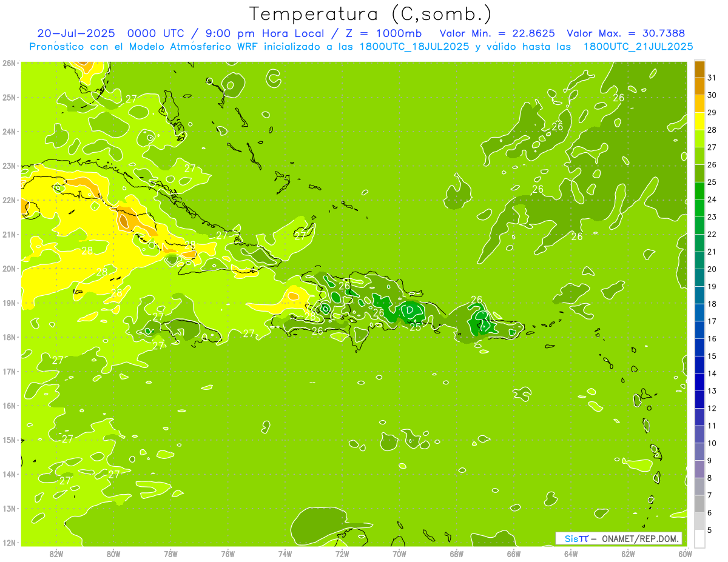
Task: Click the "12N" latitude label
Action: 9,543
